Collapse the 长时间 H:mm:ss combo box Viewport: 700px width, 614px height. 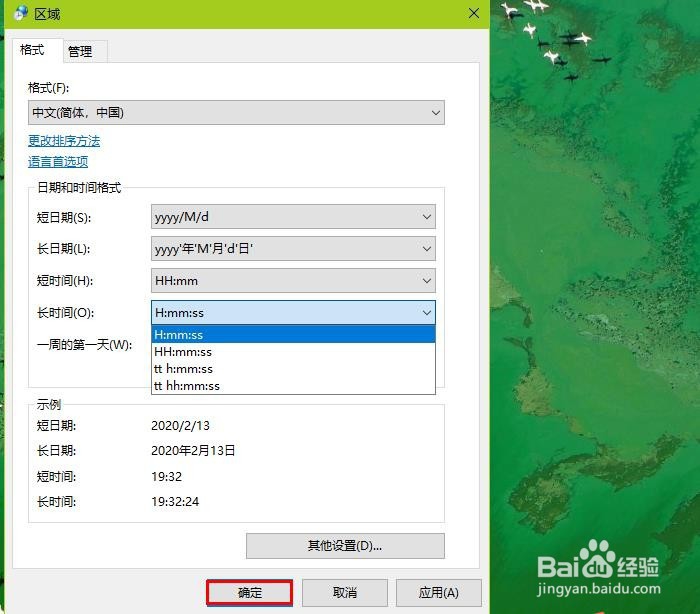pos(293,313)
